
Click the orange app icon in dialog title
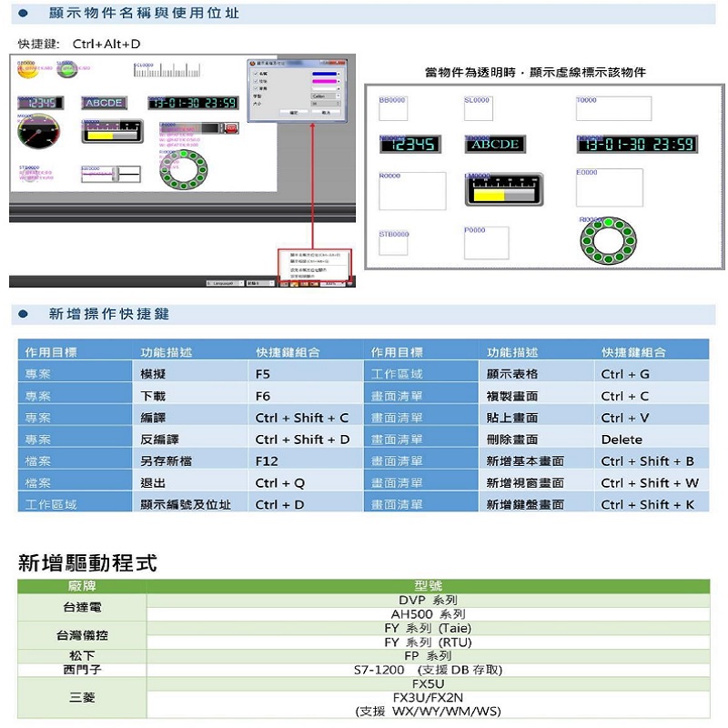[x=253, y=63]
